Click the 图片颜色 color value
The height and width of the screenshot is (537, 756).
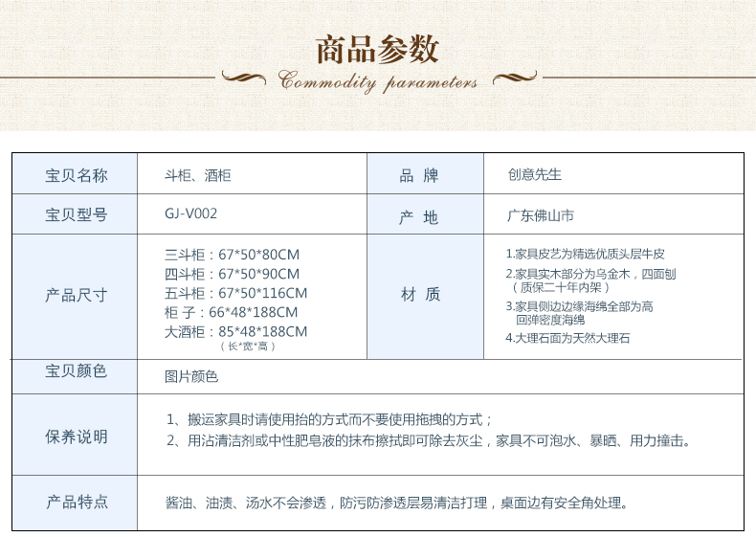tap(191, 376)
